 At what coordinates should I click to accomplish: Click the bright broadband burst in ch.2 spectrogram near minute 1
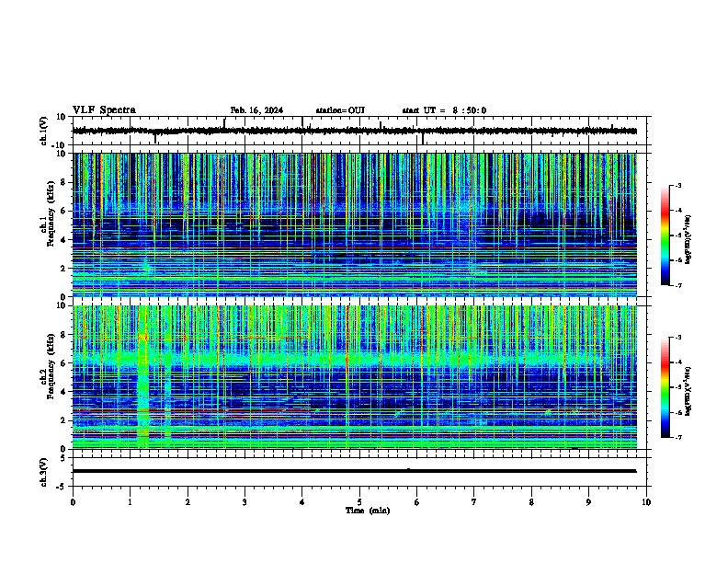pos(143,377)
